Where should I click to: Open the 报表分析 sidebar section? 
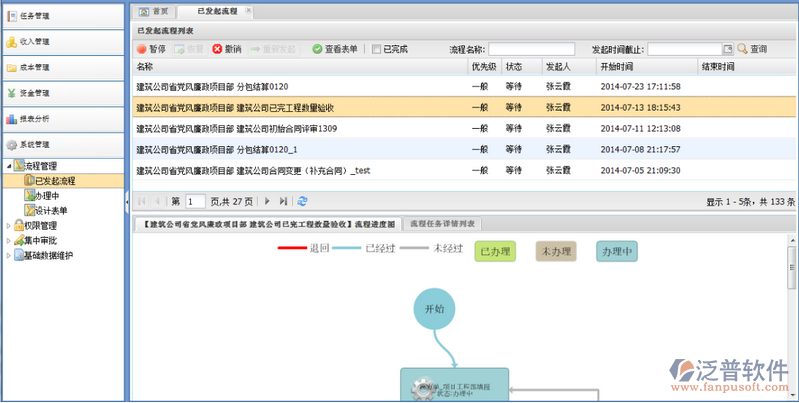click(x=63, y=119)
